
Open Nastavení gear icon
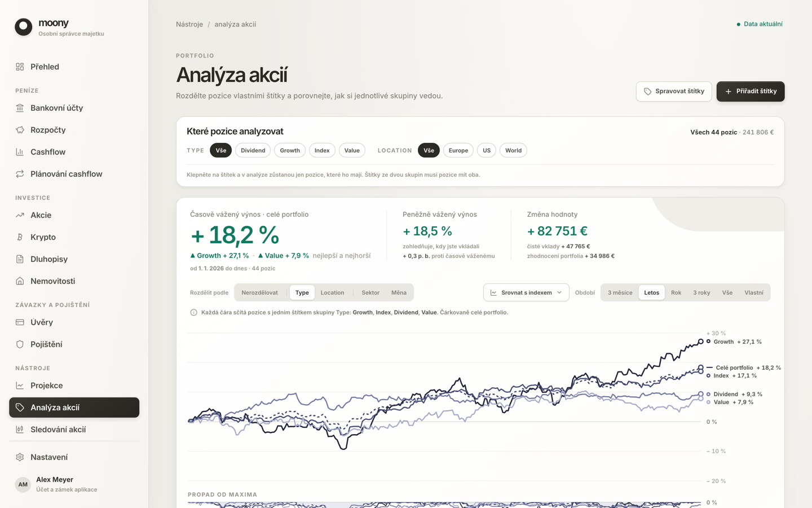(x=20, y=457)
